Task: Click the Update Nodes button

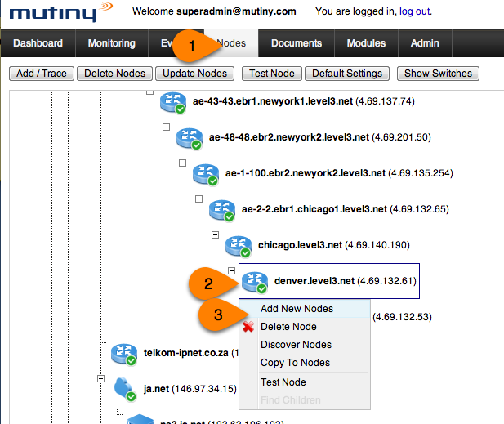Action: (x=194, y=74)
